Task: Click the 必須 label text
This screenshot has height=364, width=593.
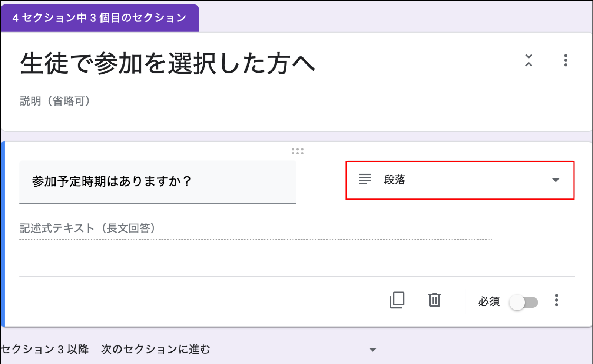Action: point(488,302)
